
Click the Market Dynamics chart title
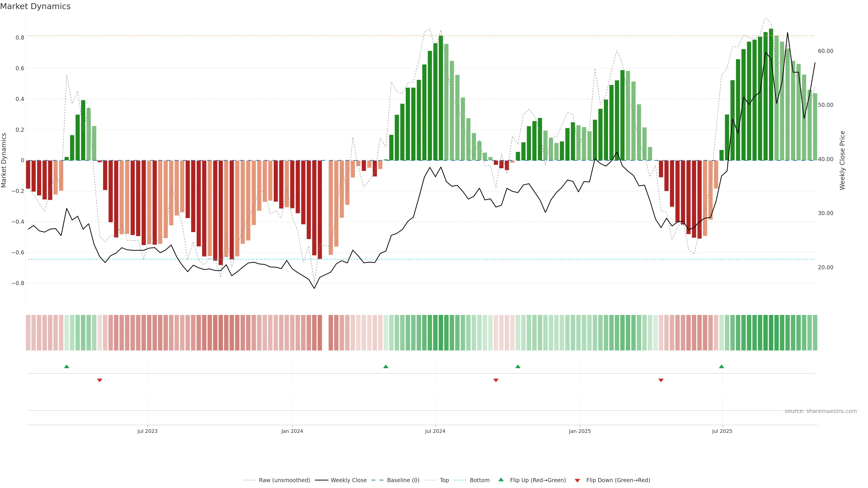pos(35,6)
